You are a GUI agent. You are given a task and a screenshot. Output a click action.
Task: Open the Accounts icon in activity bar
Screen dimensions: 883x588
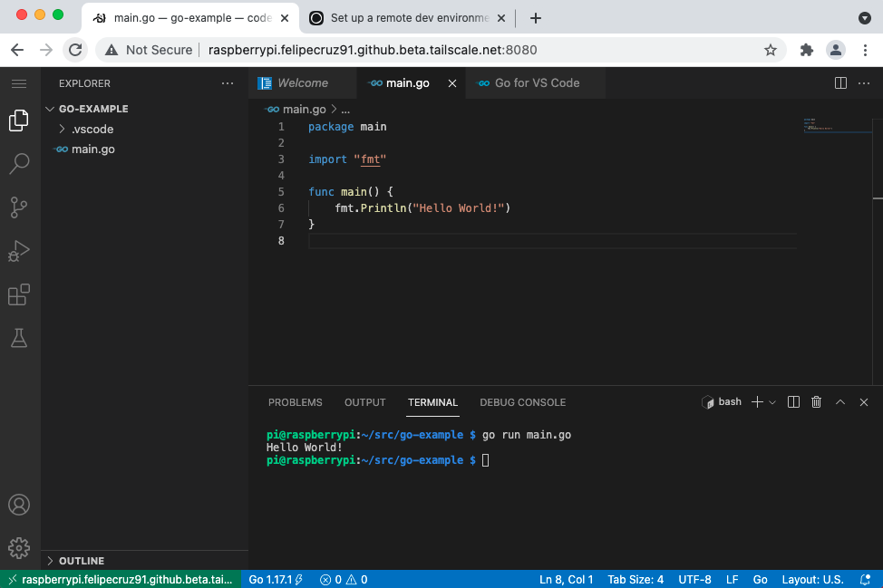click(x=19, y=505)
